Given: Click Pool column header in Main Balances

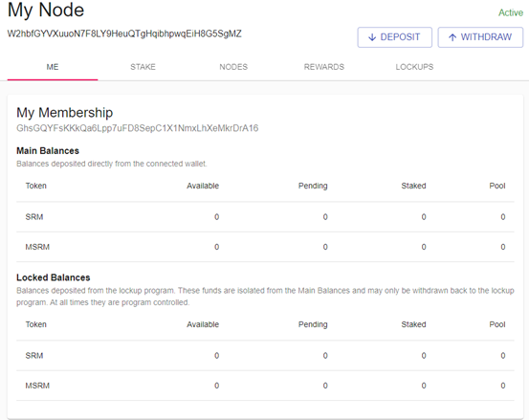Looking at the screenshot, I should pyautogui.click(x=497, y=186).
